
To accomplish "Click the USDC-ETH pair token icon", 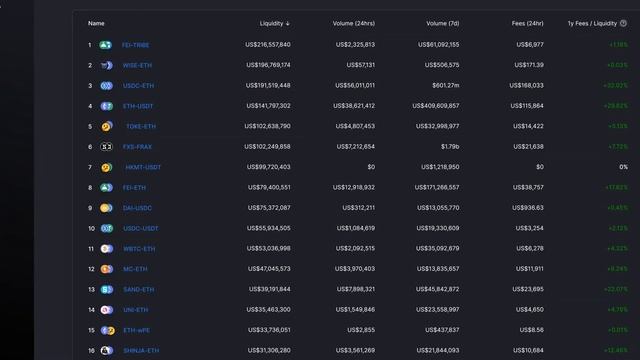I will (x=107, y=86).
